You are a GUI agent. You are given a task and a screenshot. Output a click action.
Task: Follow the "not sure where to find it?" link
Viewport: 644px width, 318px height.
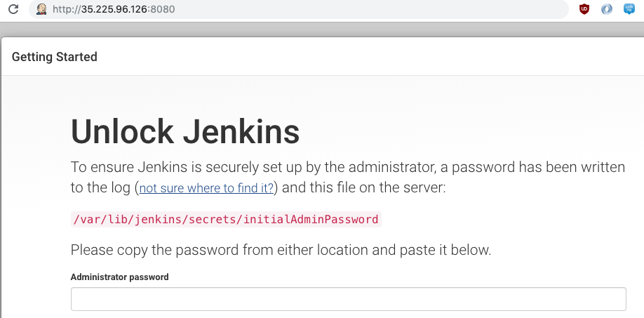(x=207, y=187)
